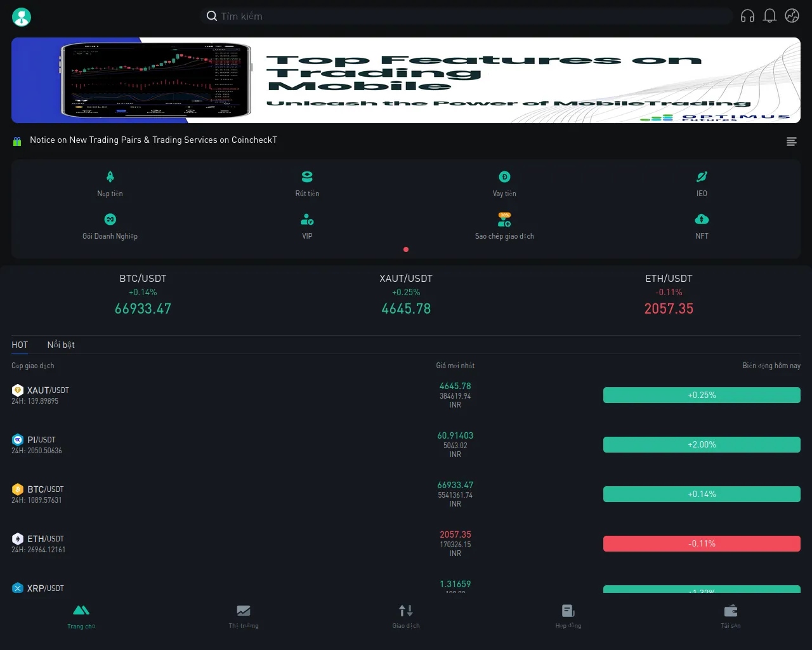This screenshot has width=812, height=650.
Task: Click the XRP coin icon in the list
Action: [x=18, y=588]
